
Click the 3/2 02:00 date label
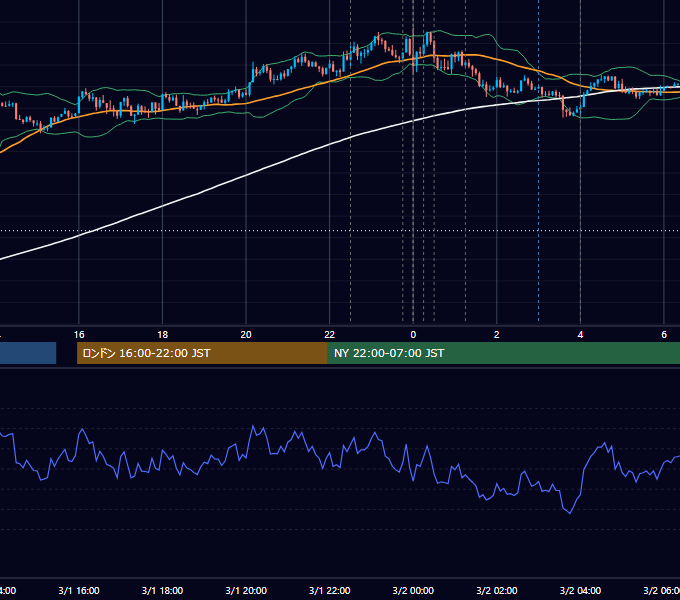tap(497, 590)
